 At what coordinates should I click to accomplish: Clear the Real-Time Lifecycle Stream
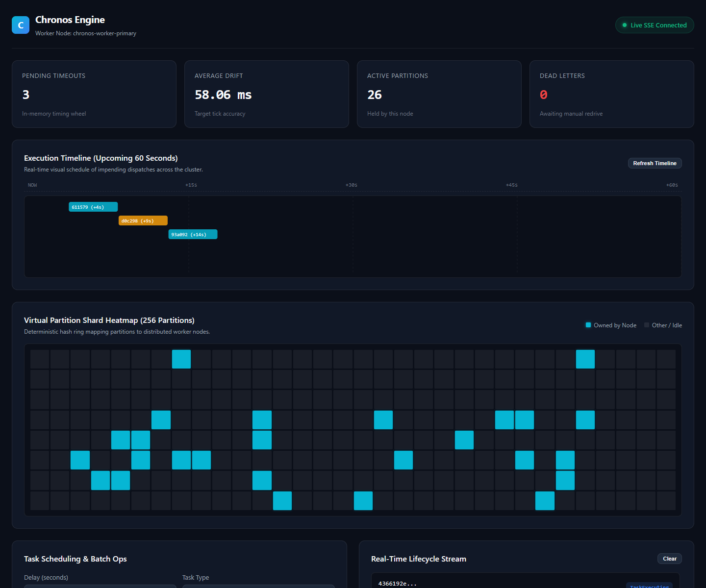(x=669, y=559)
